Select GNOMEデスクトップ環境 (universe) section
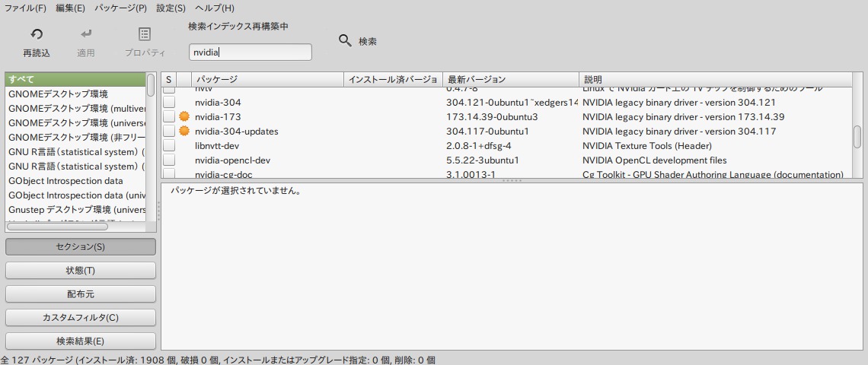 75,122
